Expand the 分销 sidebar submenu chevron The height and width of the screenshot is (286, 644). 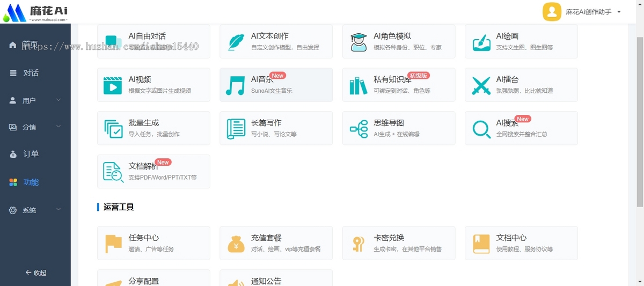(x=58, y=127)
